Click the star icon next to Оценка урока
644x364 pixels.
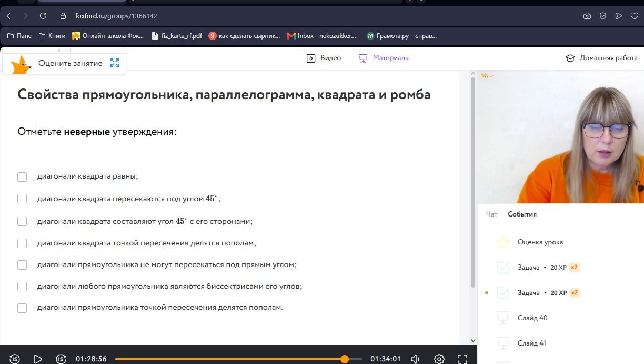click(x=503, y=242)
